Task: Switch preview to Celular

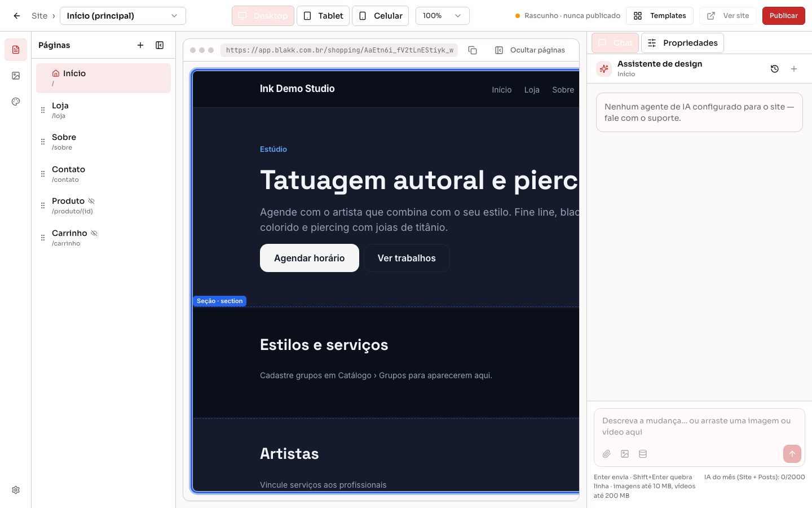Action: [x=381, y=16]
